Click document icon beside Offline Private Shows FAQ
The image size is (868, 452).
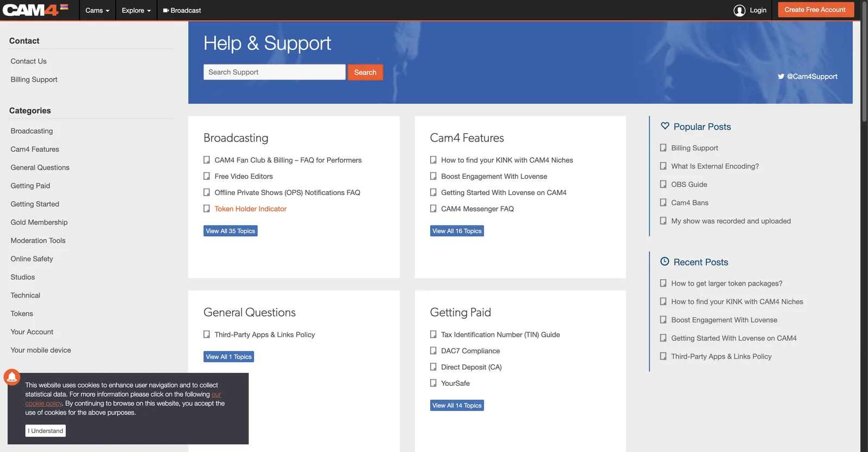point(207,192)
